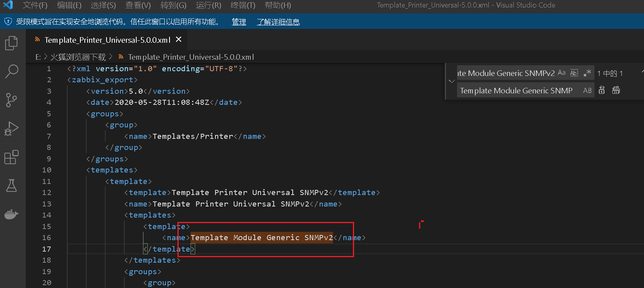Open the 文件(F) menu
The image size is (644, 288).
[35, 5]
